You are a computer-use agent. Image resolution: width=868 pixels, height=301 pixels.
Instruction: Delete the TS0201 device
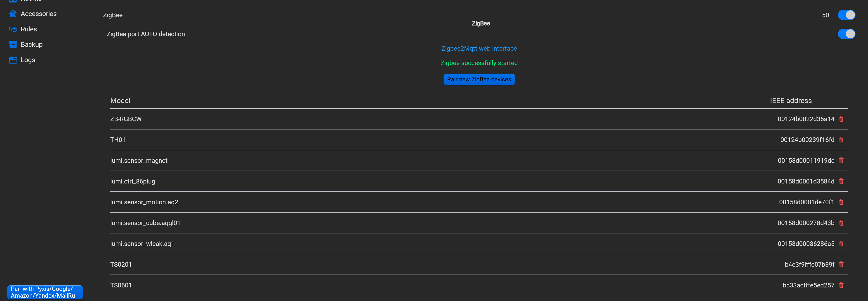click(x=841, y=264)
